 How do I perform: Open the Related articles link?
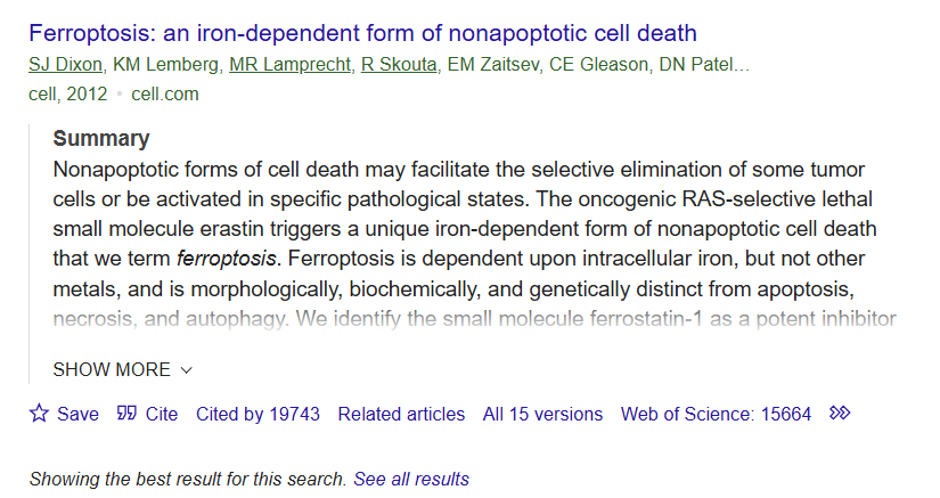pos(401,414)
